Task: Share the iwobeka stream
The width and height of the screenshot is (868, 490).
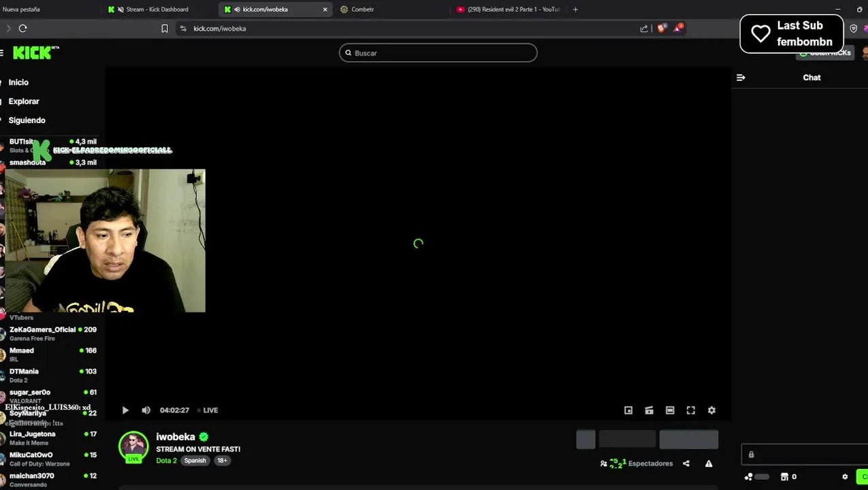Action: point(686,463)
